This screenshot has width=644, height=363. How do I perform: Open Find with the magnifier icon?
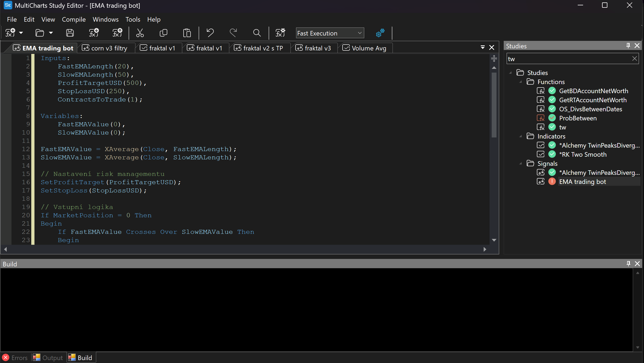tap(257, 33)
